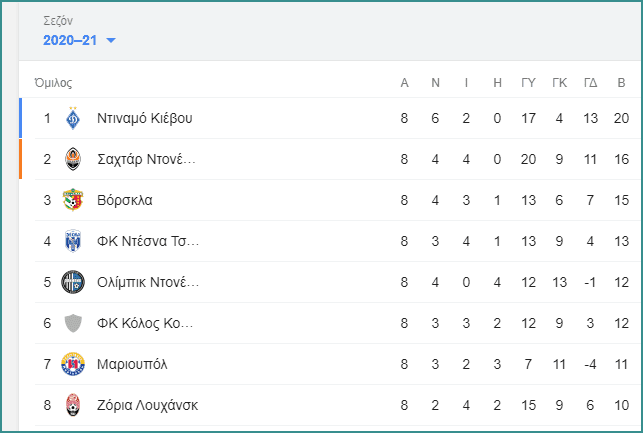Click the FK Kolos grey shield icon
The height and width of the screenshot is (433, 643).
click(x=73, y=323)
